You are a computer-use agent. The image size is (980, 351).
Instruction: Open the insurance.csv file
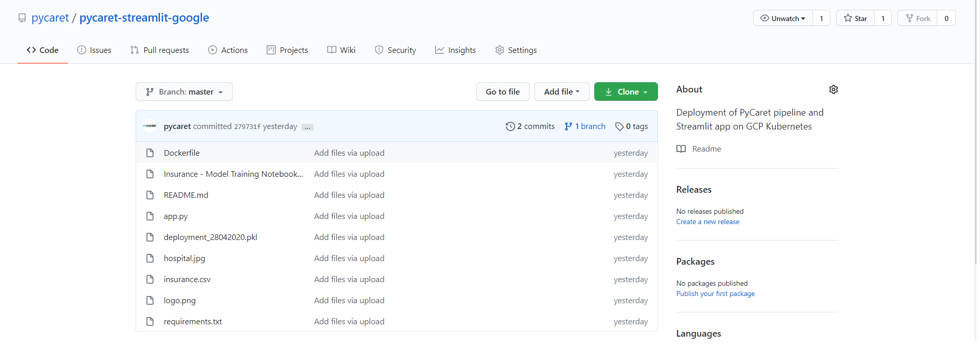tap(187, 279)
